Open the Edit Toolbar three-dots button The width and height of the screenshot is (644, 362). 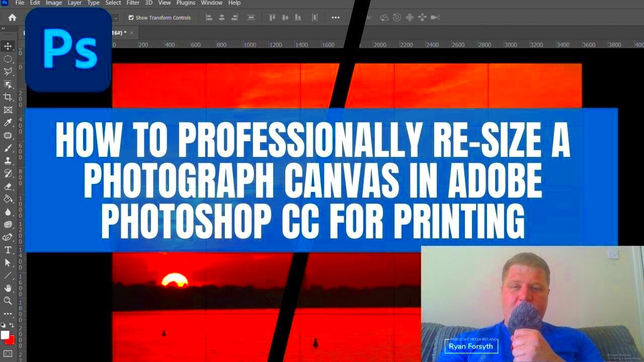click(x=8, y=314)
